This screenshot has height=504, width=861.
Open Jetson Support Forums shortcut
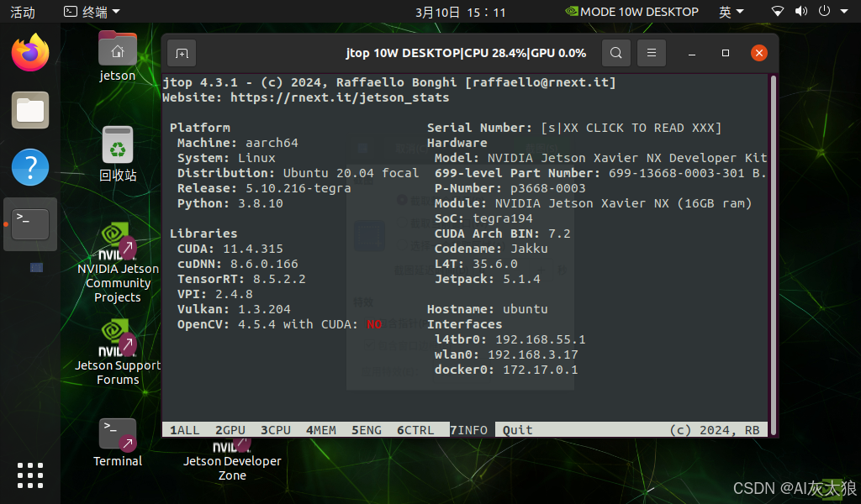click(118, 353)
